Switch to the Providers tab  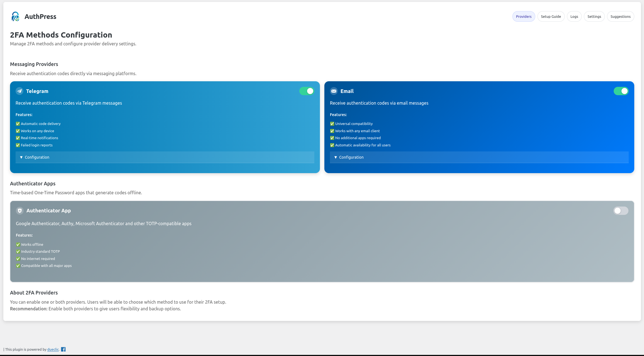[524, 16]
